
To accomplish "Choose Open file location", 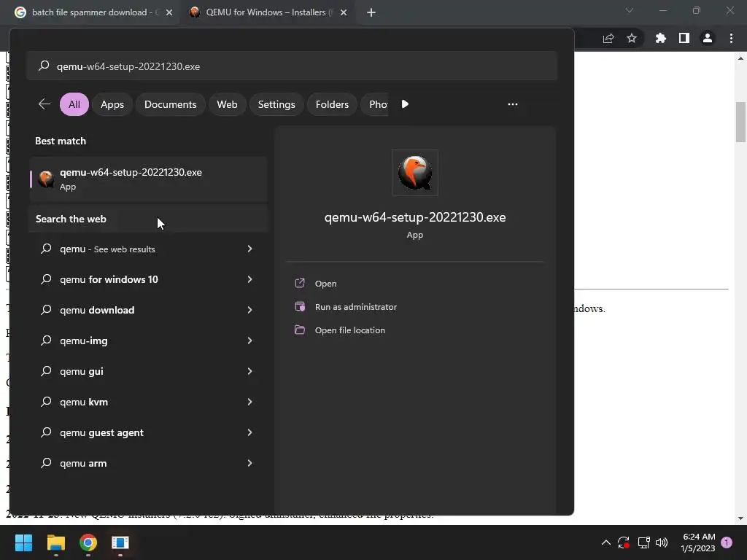I will click(349, 330).
